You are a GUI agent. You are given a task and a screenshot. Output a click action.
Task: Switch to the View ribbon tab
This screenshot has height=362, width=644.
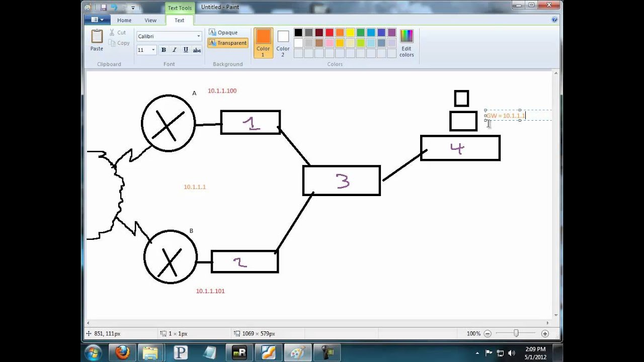pos(150,20)
